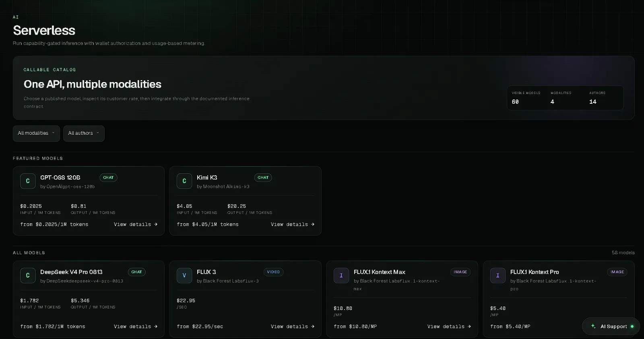Click the VIDEO badge on FLUX 3
The image size is (644, 339).
273,272
